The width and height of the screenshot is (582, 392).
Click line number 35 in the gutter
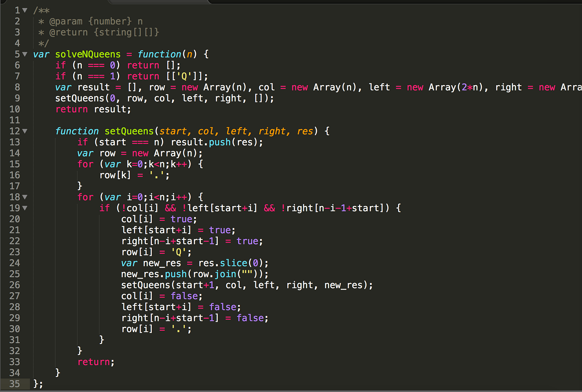tap(15, 384)
